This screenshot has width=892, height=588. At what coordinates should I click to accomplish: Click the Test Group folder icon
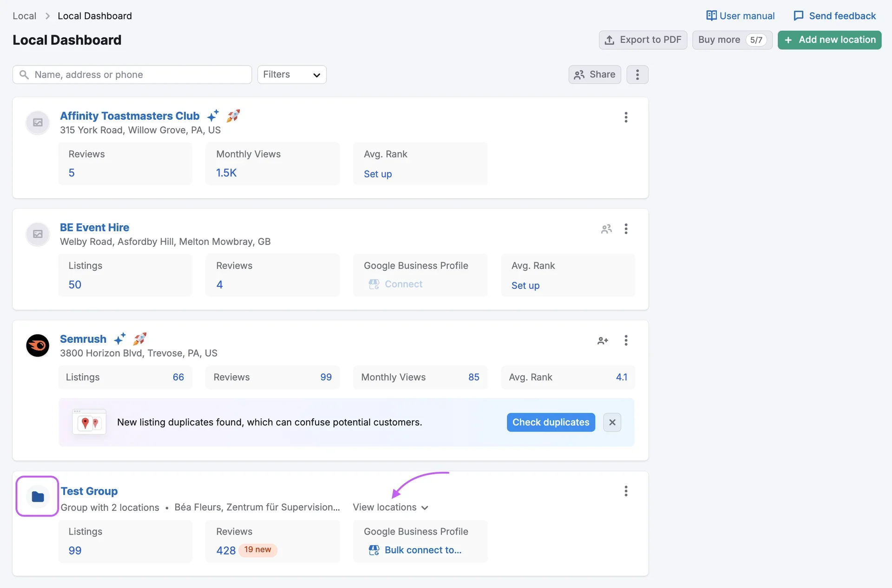click(38, 497)
